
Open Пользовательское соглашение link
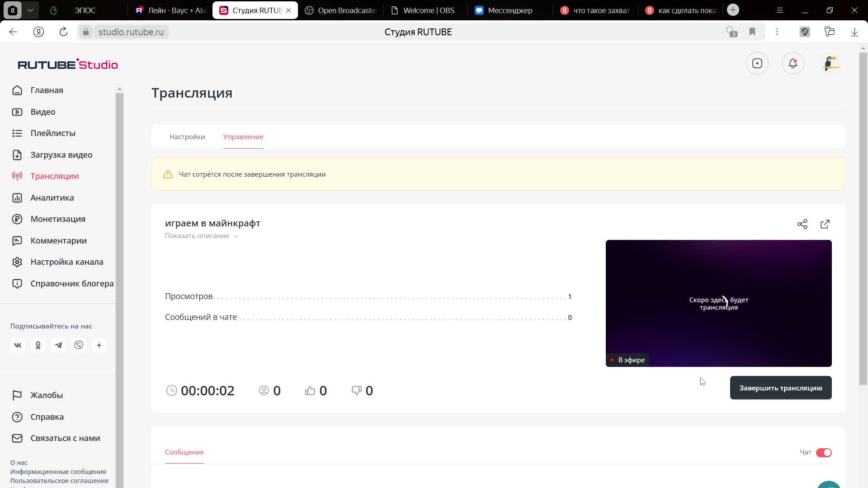tap(59, 481)
